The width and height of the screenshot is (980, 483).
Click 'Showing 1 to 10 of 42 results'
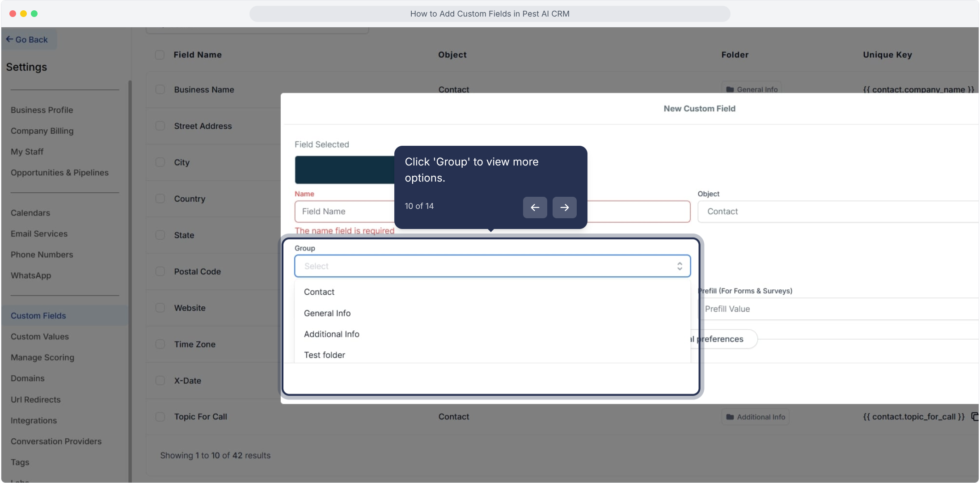coord(215,455)
